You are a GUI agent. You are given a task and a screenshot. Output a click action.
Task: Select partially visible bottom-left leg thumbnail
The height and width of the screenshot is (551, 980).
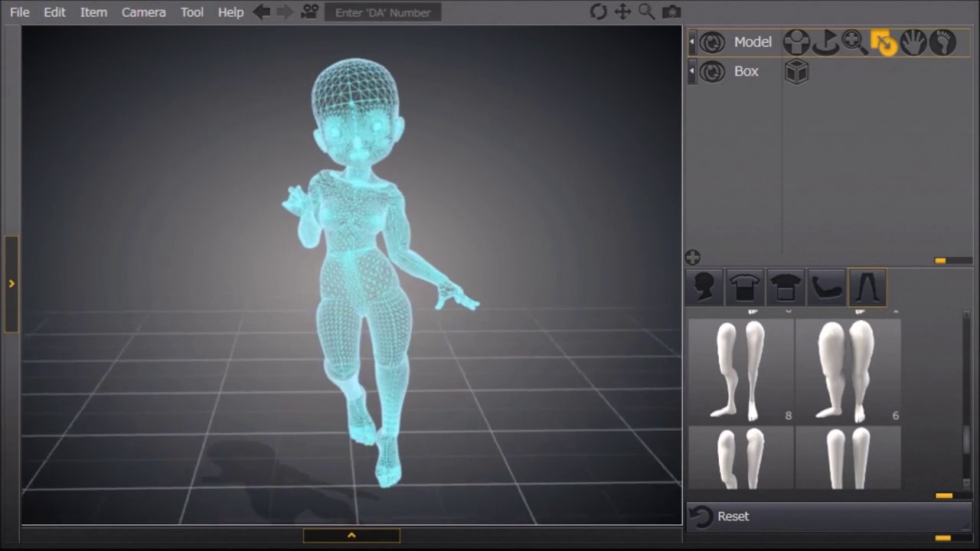click(741, 458)
